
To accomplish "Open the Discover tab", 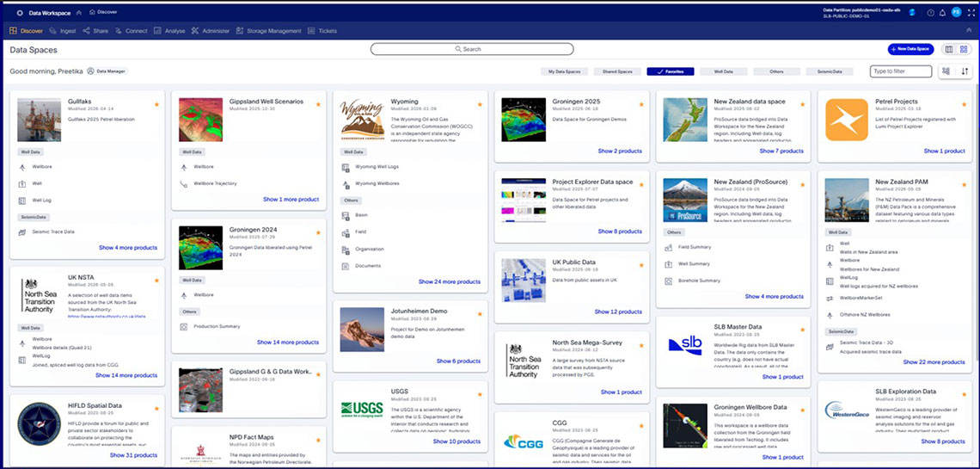I will coord(27,31).
